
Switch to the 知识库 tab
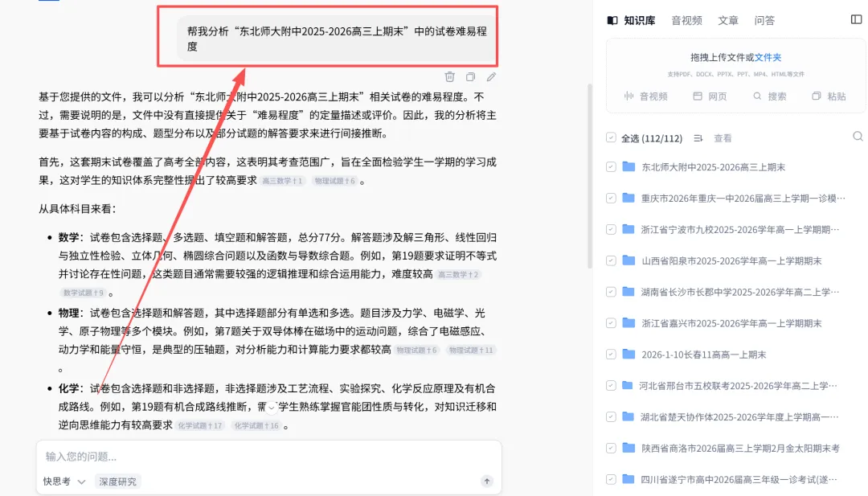(632, 20)
